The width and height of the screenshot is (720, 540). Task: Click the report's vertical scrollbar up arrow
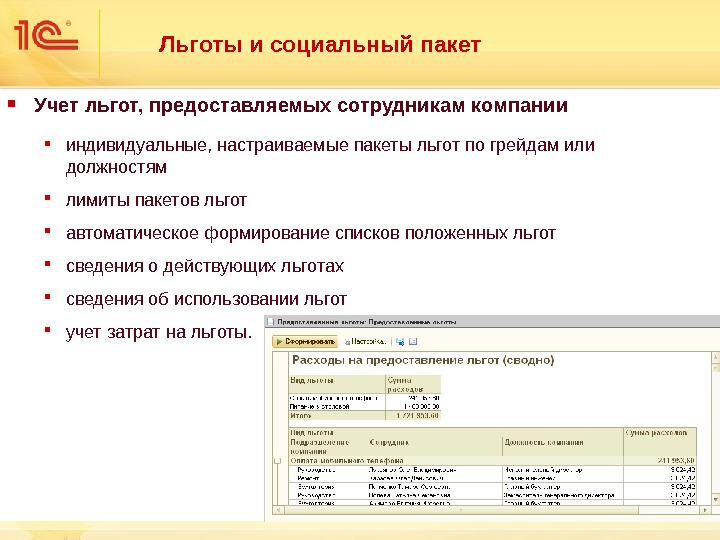(715, 357)
